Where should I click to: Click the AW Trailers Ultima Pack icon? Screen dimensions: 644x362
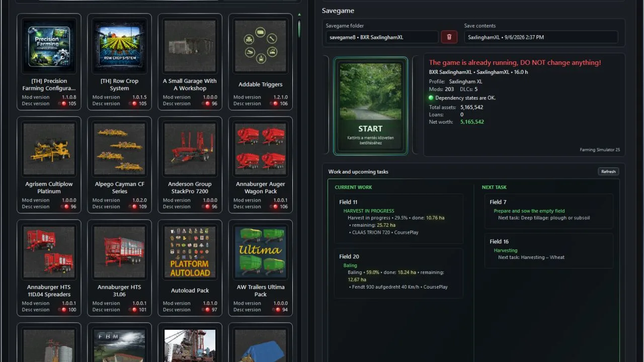click(x=260, y=252)
